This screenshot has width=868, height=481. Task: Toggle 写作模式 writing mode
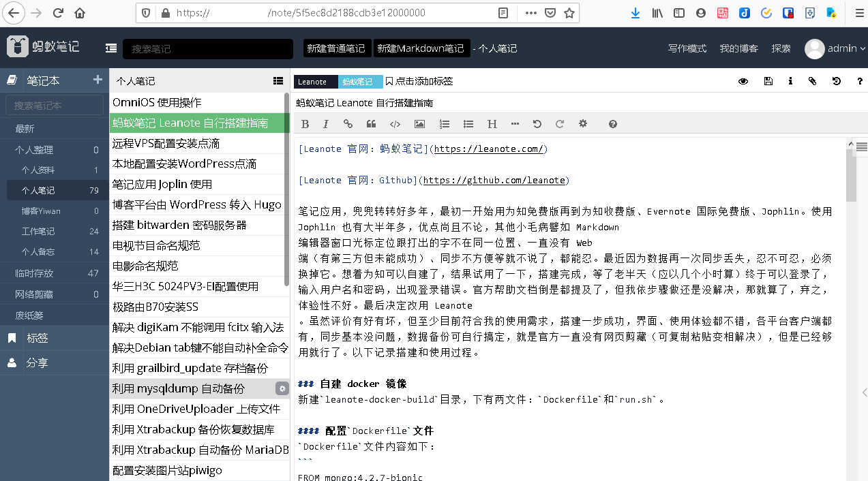pos(687,48)
